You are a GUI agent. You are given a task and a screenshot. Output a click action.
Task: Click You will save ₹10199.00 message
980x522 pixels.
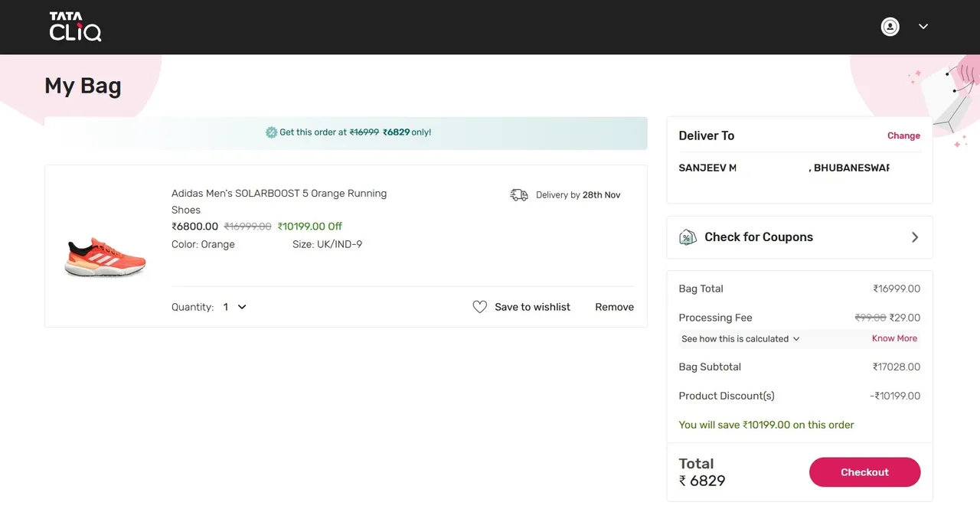click(766, 425)
